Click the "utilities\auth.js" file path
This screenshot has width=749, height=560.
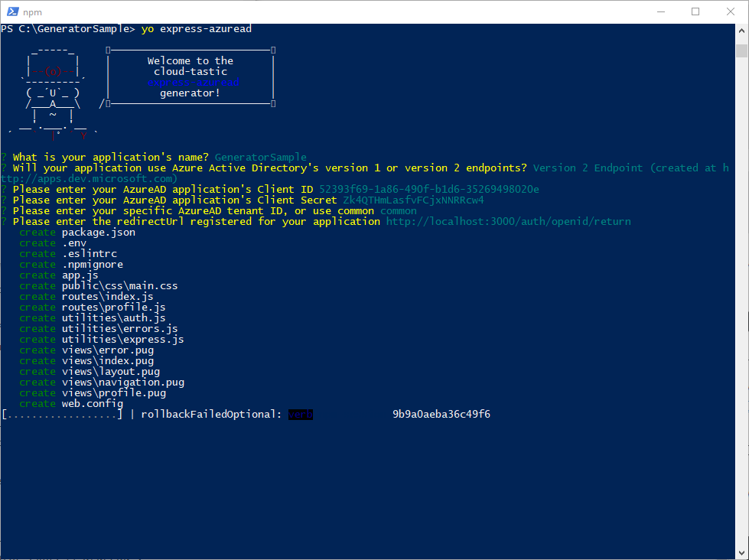coord(114,318)
